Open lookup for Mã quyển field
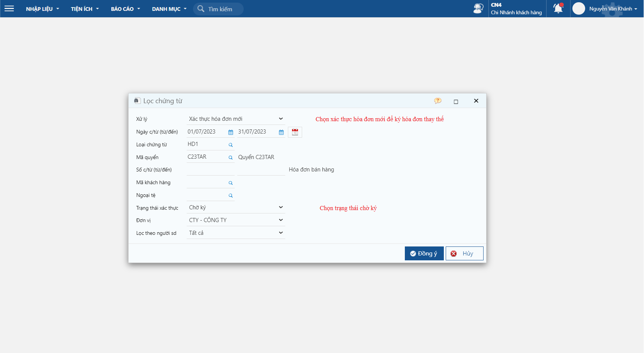Screen dimensions: 644x353 (x=231, y=158)
